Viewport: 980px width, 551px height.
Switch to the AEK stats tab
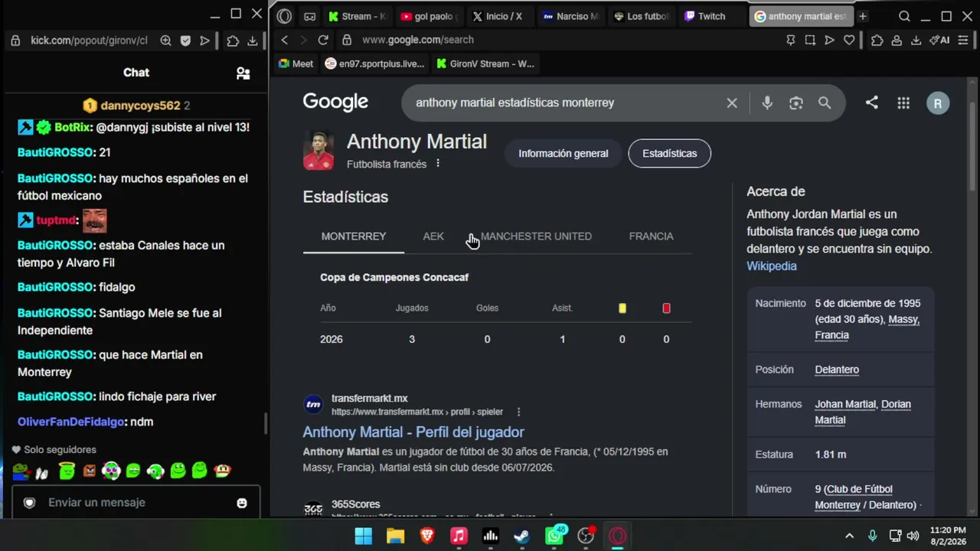point(433,236)
